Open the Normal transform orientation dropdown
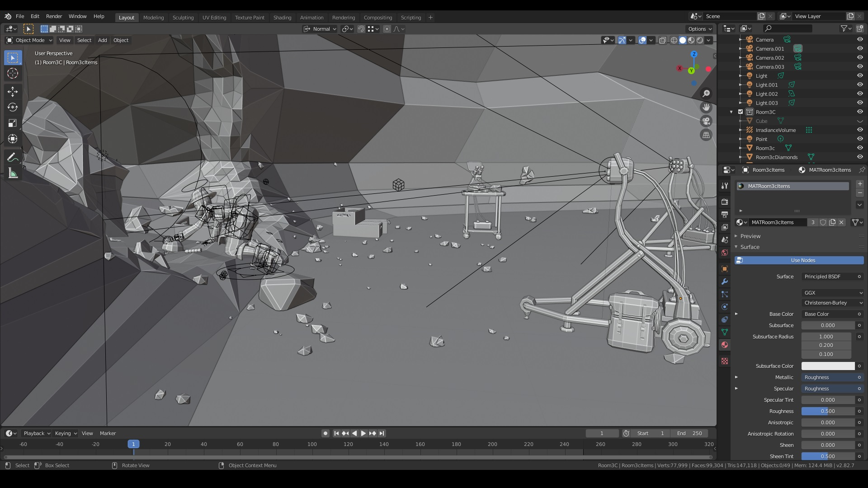Viewport: 868px width, 488px height. coord(320,29)
